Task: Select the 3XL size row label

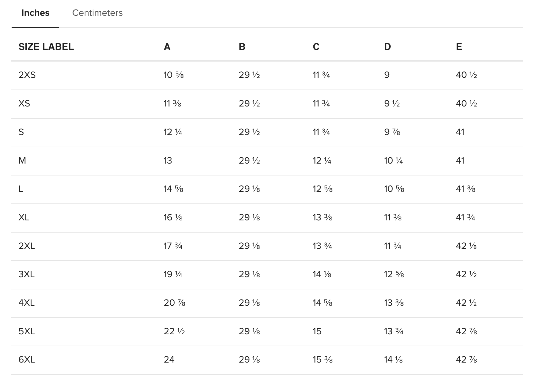Action: tap(26, 274)
